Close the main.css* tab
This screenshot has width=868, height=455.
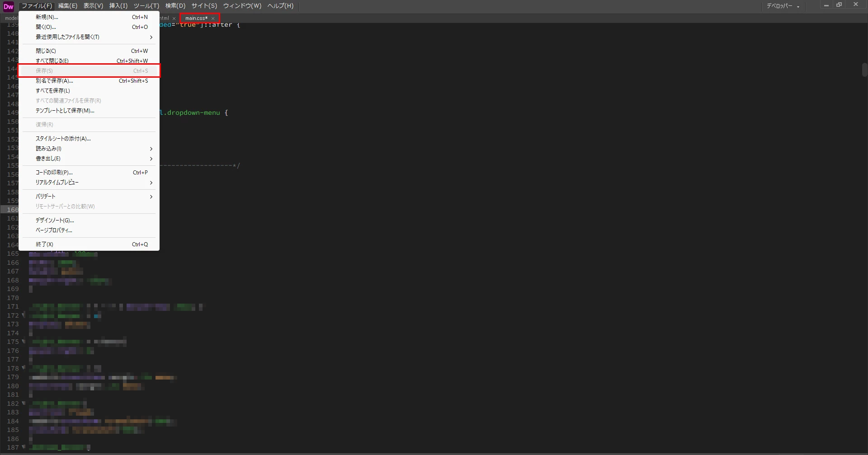click(x=213, y=19)
